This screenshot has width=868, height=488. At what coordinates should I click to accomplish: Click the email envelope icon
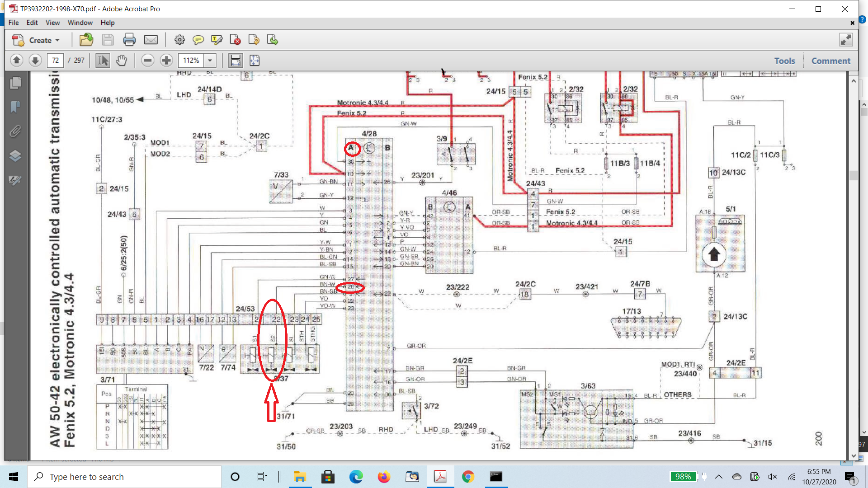(151, 40)
